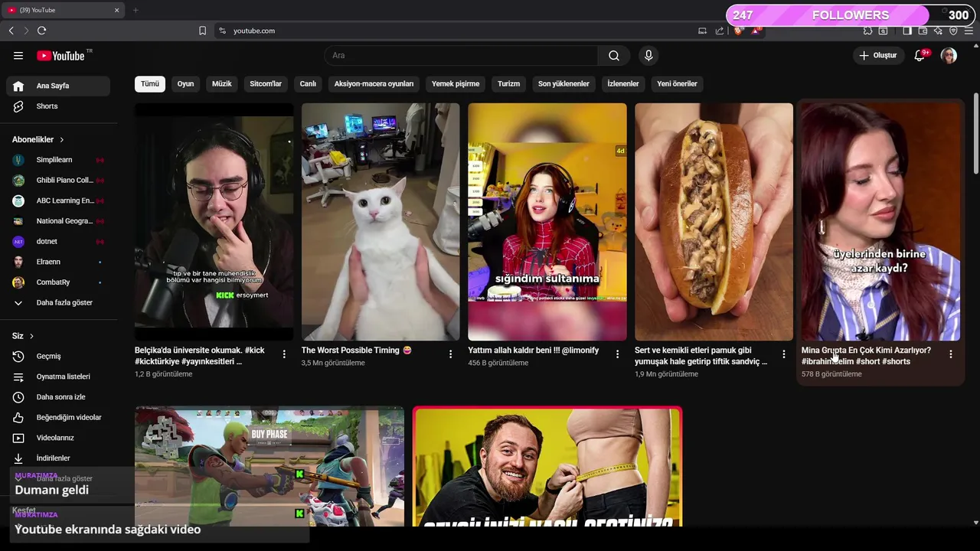Open the Simplilearn channel subscription

click(x=58, y=160)
